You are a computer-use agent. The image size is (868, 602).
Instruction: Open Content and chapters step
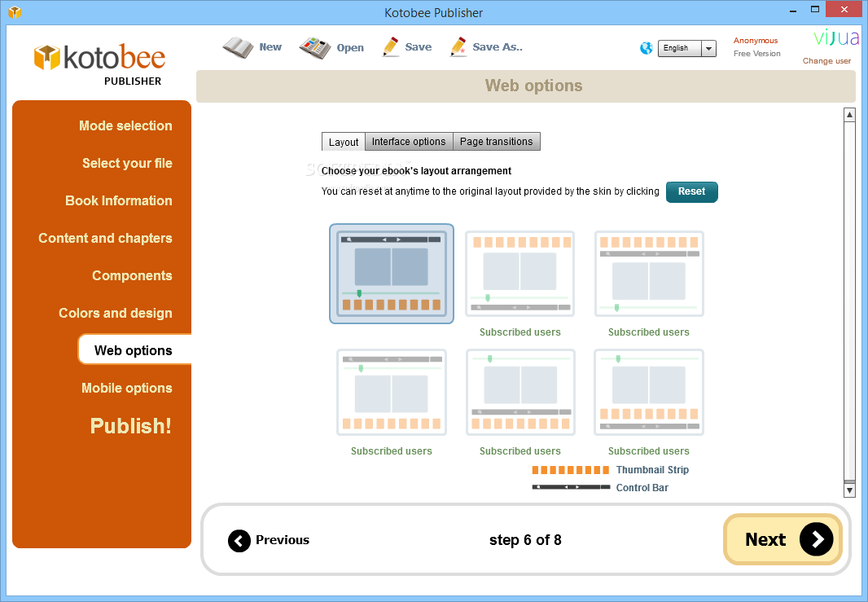(x=105, y=238)
